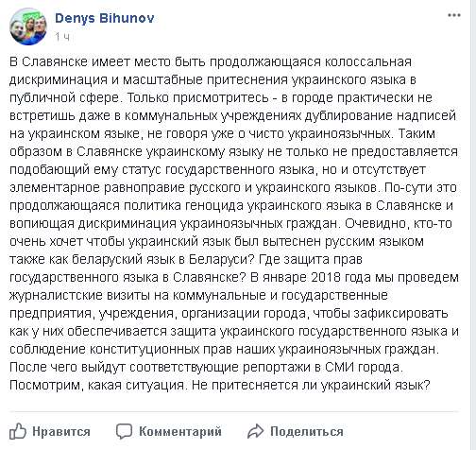Click the word 'Очевидно' in the post
Screen dimensions: 476x450
(377, 223)
